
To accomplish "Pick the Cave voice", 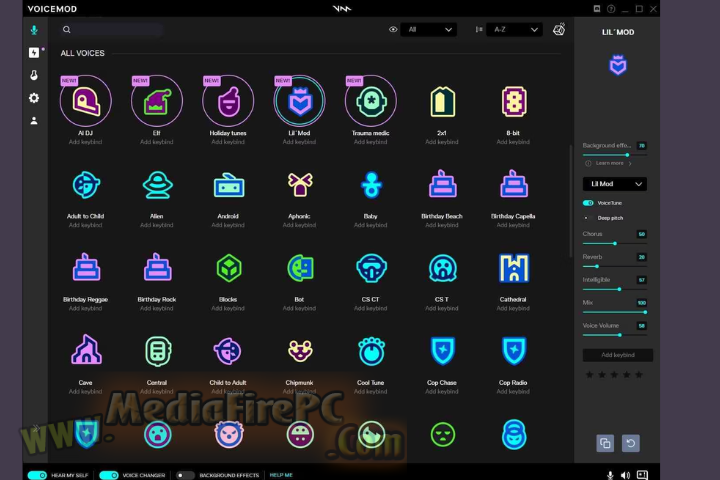I will pos(86,350).
